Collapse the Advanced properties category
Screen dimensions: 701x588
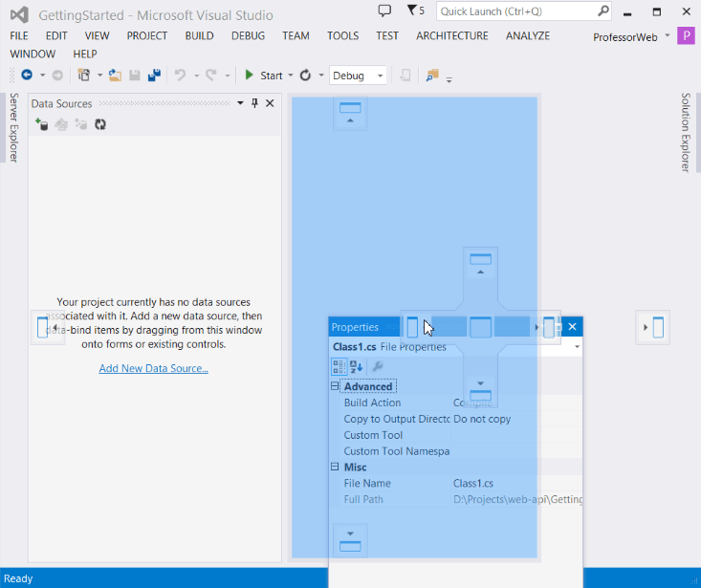point(335,385)
